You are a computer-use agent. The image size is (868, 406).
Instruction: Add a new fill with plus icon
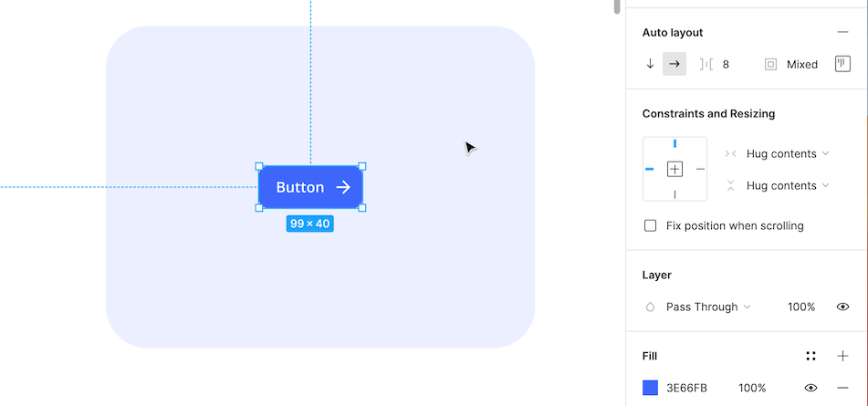pos(842,356)
